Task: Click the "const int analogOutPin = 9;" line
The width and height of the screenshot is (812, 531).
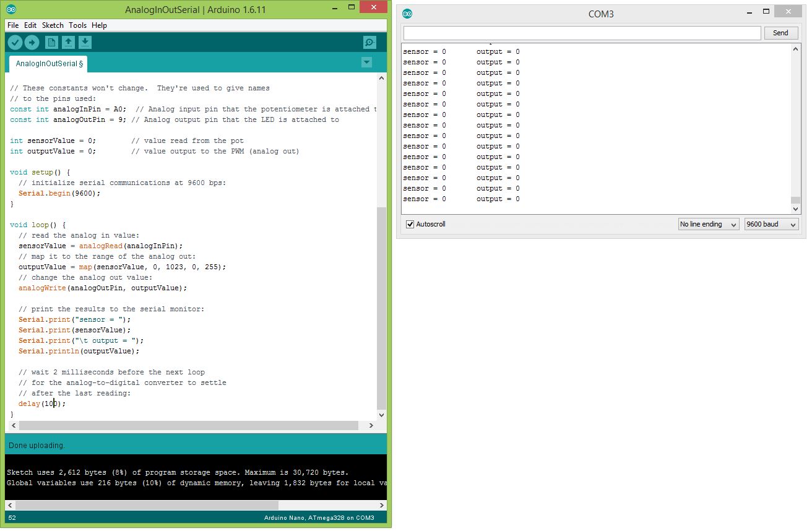Action: pyautogui.click(x=68, y=119)
